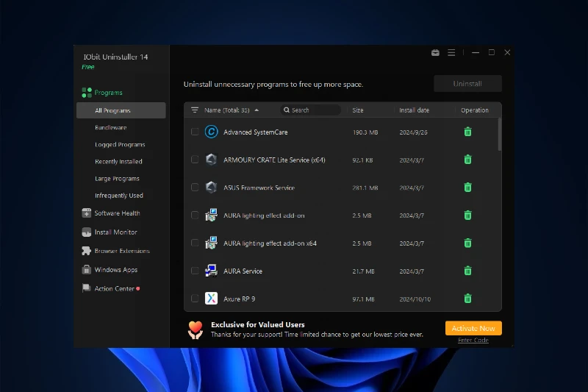This screenshot has width=588, height=392.
Task: Sort by the Install date column header
Action: click(x=414, y=110)
